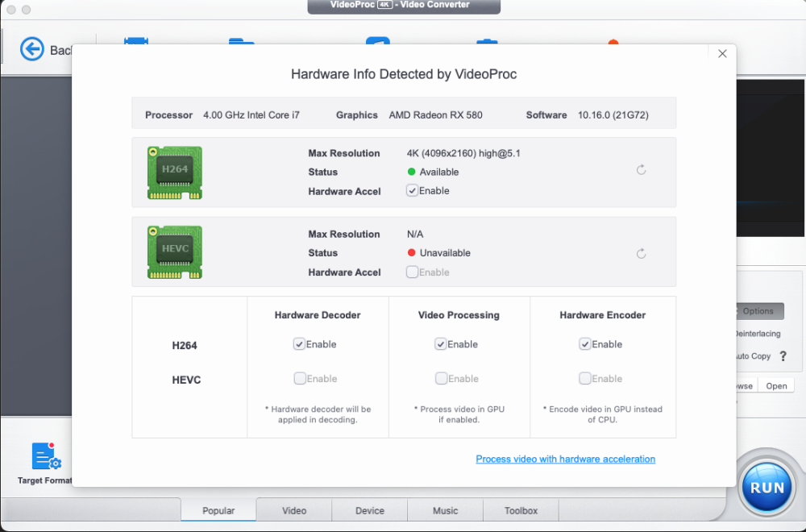Click the Back arrow icon
Image resolution: width=806 pixels, height=532 pixels.
32,49
